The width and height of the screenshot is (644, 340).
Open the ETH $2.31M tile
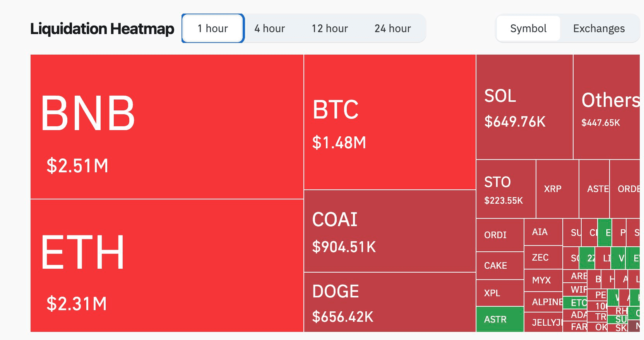pyautogui.click(x=167, y=265)
